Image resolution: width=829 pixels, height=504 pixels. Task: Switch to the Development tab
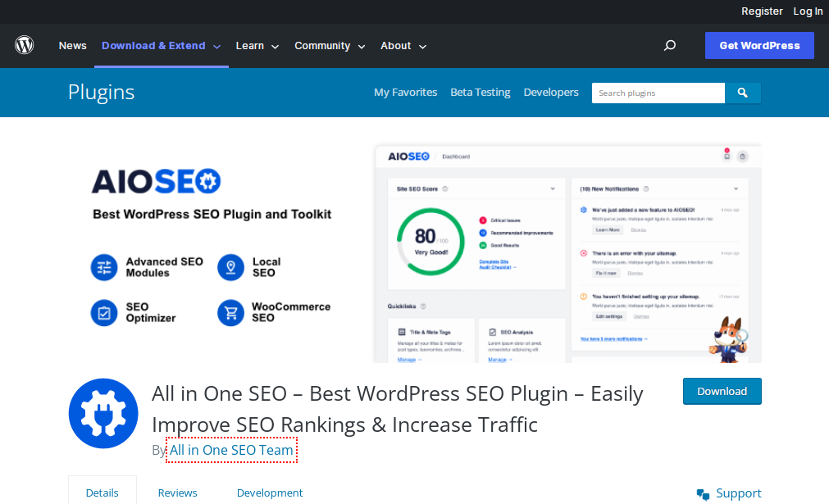click(270, 493)
